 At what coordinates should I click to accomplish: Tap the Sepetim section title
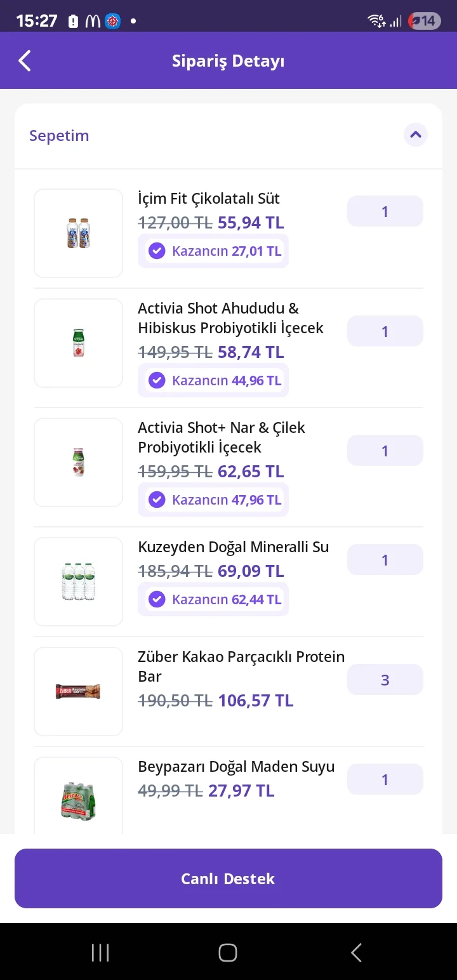click(59, 135)
